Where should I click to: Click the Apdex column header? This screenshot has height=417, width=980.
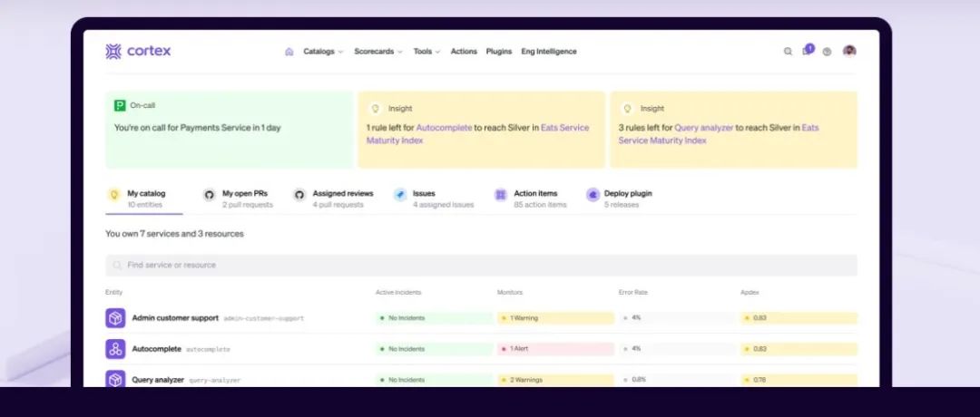click(x=750, y=292)
